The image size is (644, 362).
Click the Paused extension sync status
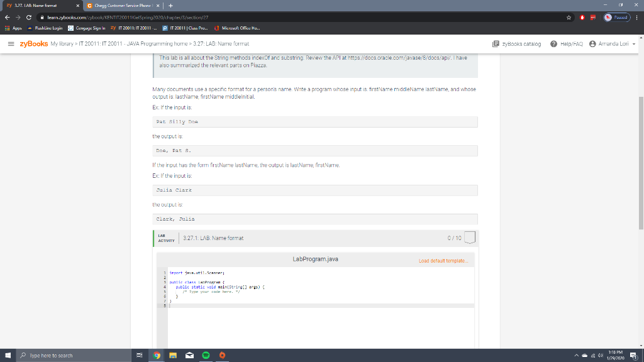click(617, 18)
